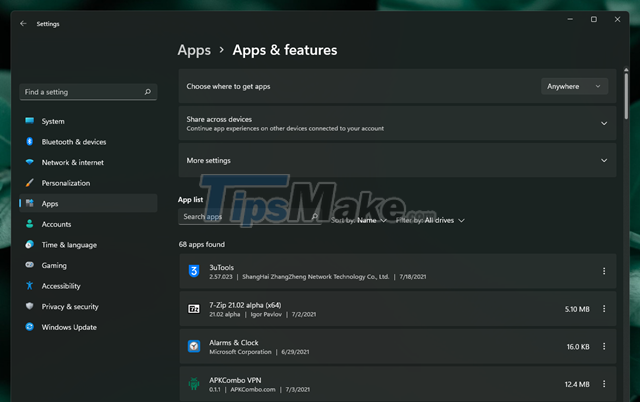Screen dimensions: 640x402
Task: Click the 3uTools app icon
Action: point(194,271)
